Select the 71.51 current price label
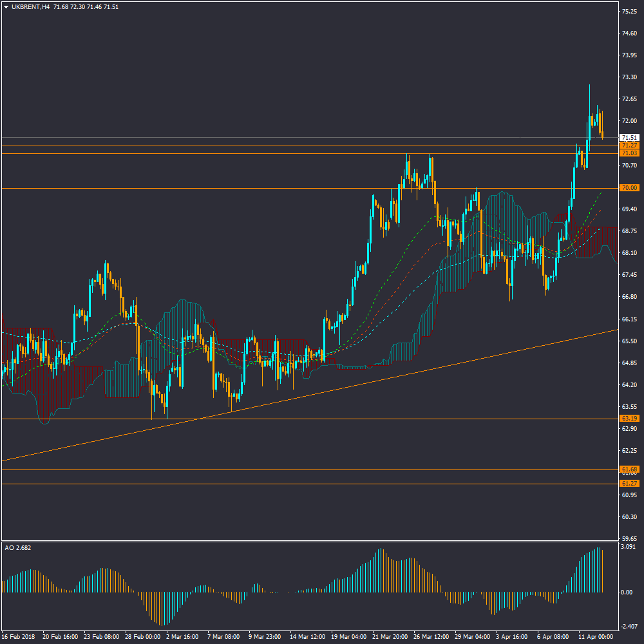 click(x=629, y=138)
